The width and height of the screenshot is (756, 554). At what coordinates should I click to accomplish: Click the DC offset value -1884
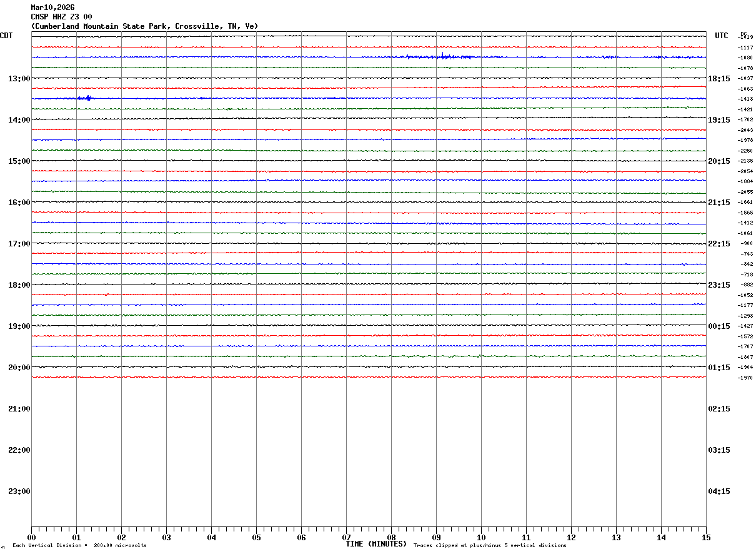(x=746, y=182)
